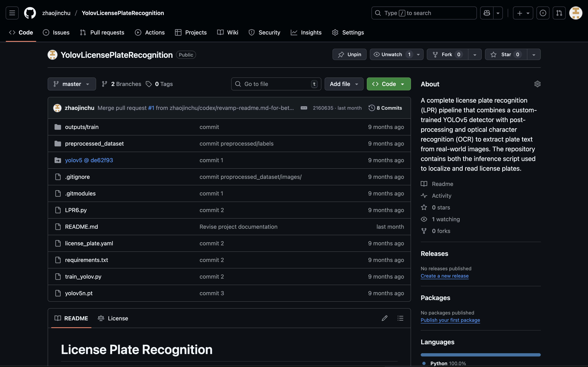The image size is (588, 367).
Task: Click the folder icon for outputs/train
Action: (x=58, y=127)
